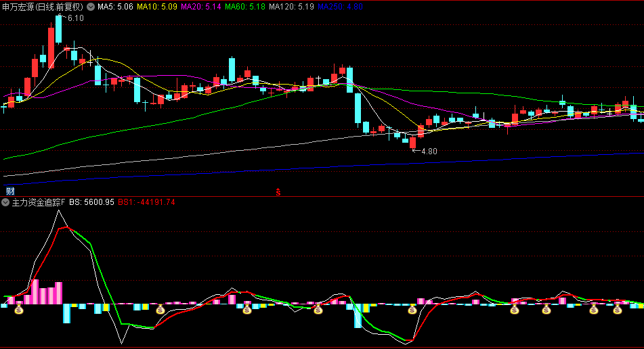Click the candlestick at the 6.10 high
The width and height of the screenshot is (644, 349).
[59, 28]
